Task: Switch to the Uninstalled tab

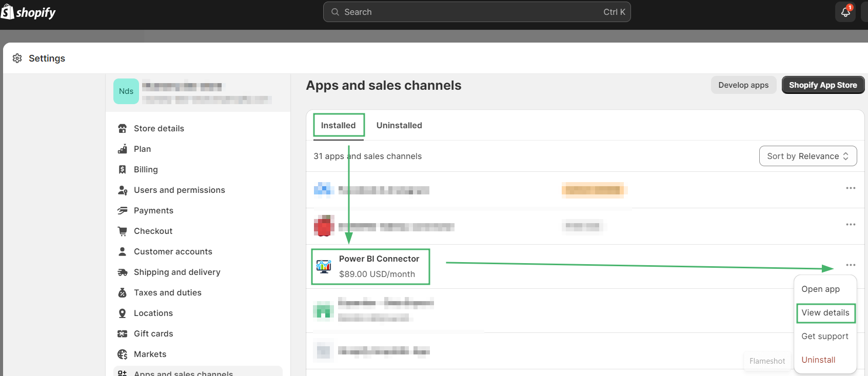Action: [x=399, y=125]
